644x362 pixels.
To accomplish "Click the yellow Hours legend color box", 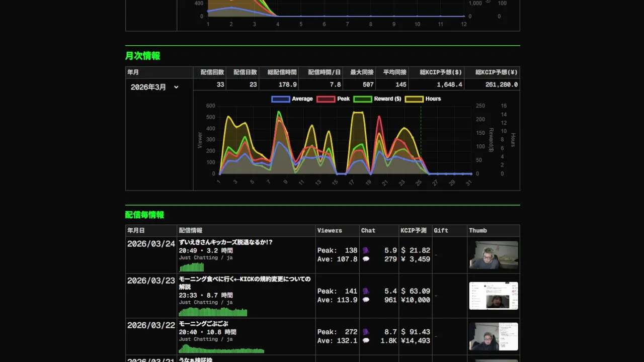I will point(414,99).
